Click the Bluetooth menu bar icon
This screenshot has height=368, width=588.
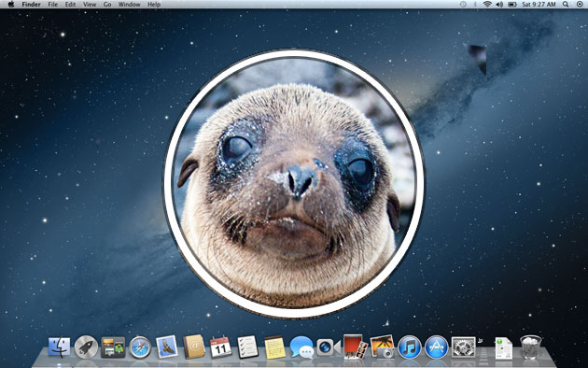click(x=475, y=4)
